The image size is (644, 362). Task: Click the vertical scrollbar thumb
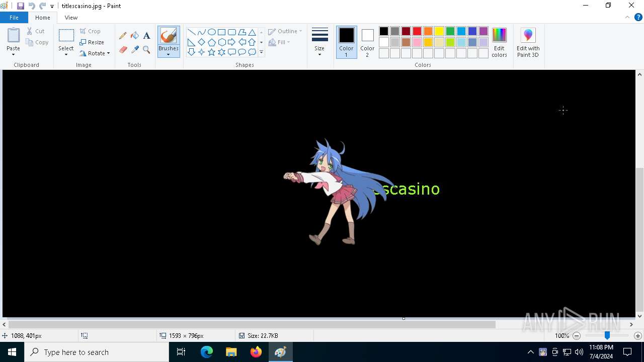pos(639,239)
